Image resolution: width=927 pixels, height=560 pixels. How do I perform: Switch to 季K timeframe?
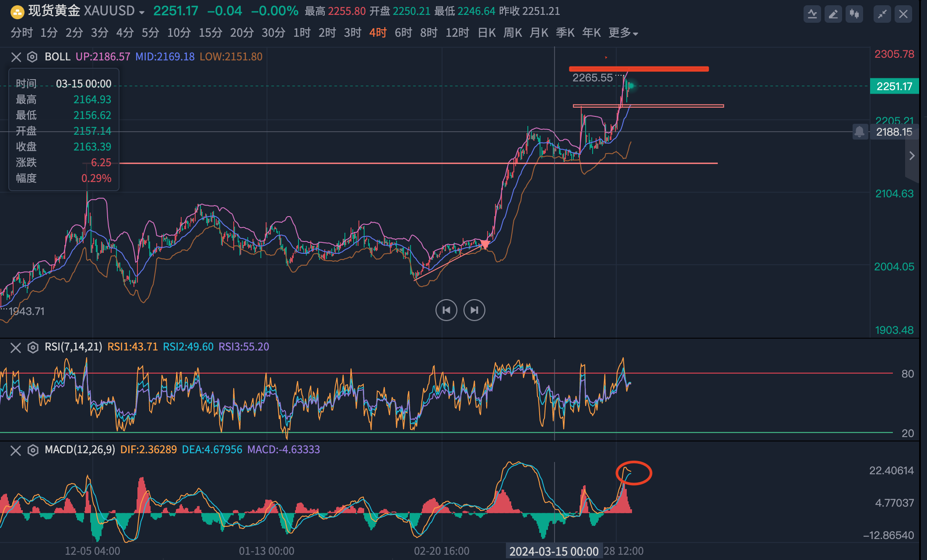tap(565, 33)
